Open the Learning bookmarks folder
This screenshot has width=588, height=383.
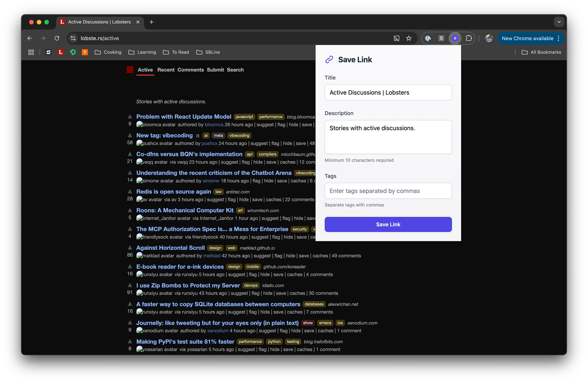tap(142, 52)
